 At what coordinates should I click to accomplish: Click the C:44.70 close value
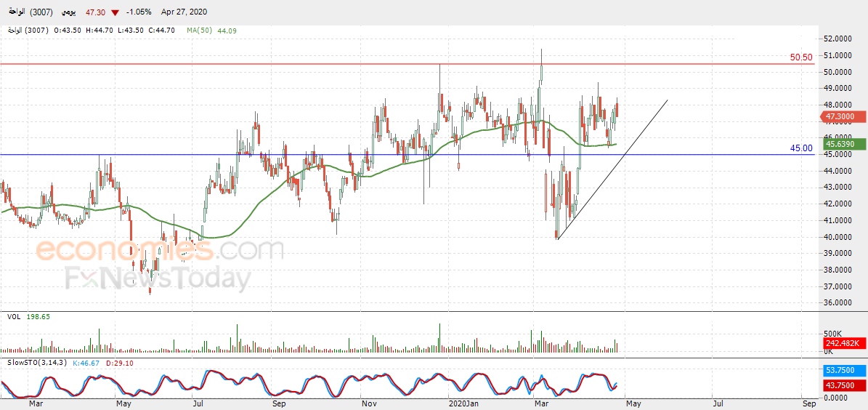[162, 31]
